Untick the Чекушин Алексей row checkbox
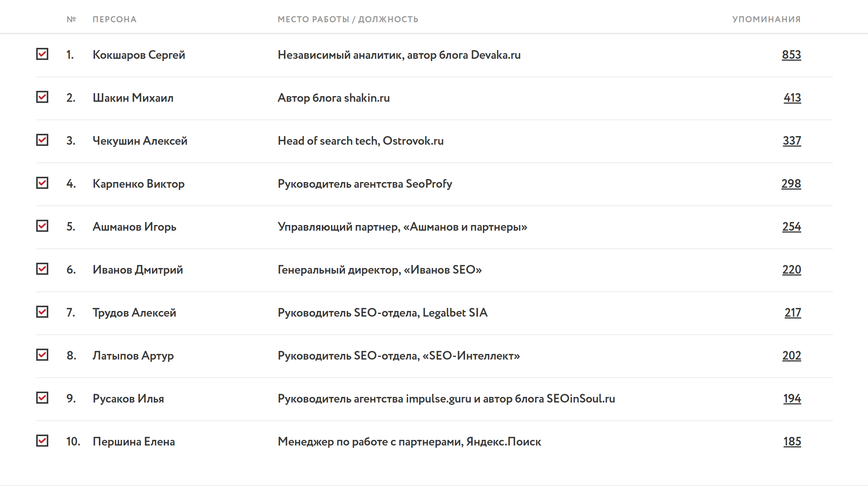The height and width of the screenshot is (490, 868). click(x=42, y=140)
